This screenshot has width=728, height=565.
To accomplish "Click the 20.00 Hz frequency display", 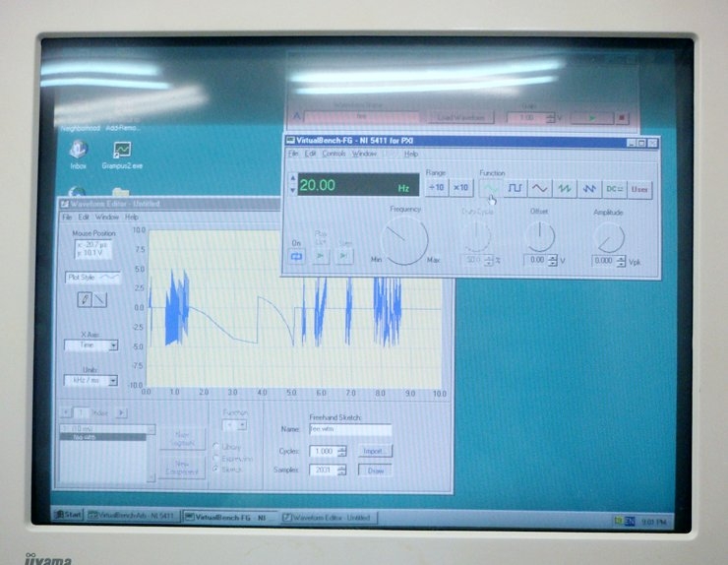I will (x=358, y=185).
